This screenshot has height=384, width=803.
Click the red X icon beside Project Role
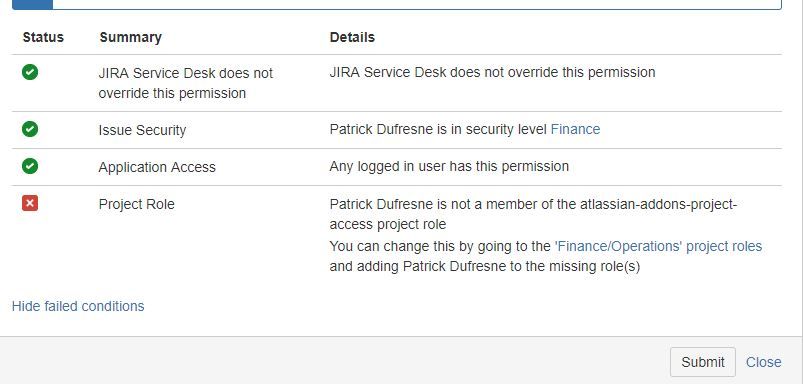tap(30, 203)
